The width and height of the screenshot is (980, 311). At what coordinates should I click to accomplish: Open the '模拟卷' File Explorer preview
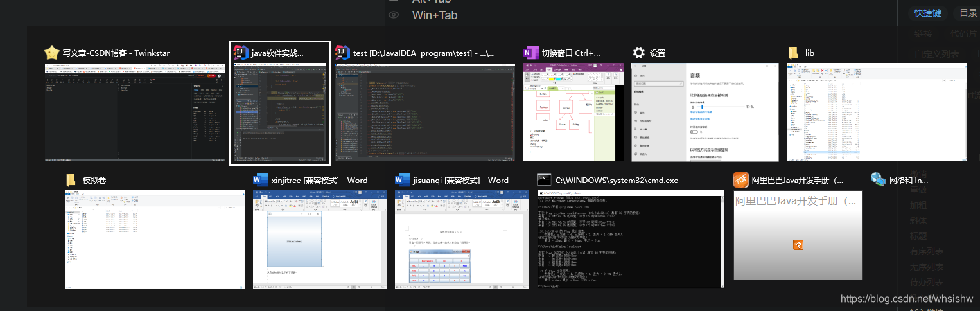tap(155, 239)
